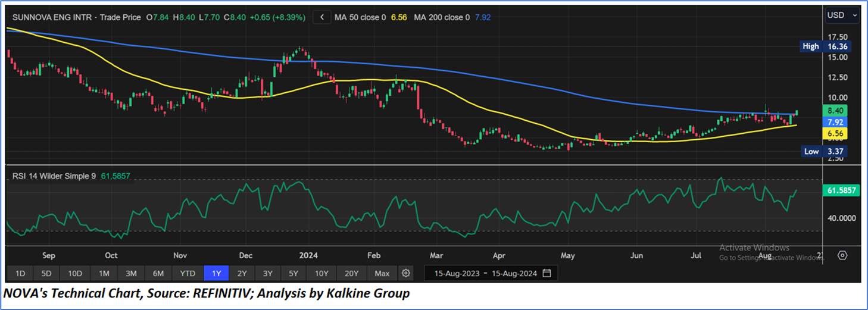Select the active 1Y range
The height and width of the screenshot is (310, 868).
pyautogui.click(x=216, y=273)
